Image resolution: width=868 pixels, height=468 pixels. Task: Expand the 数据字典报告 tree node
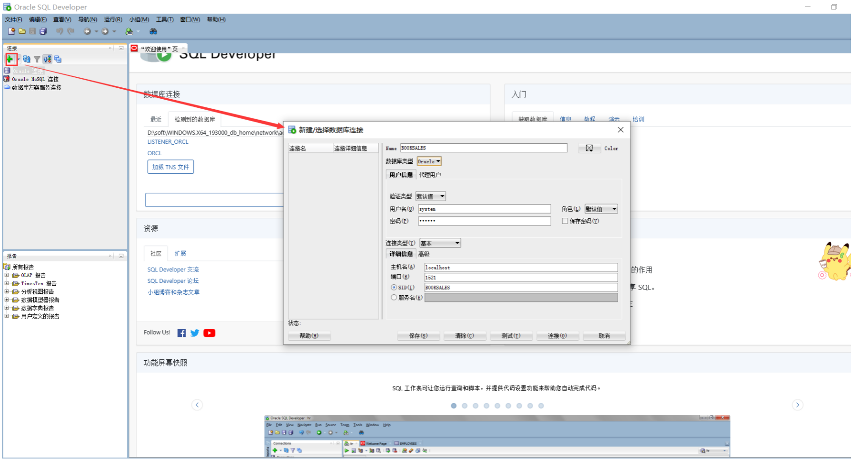[7, 308]
